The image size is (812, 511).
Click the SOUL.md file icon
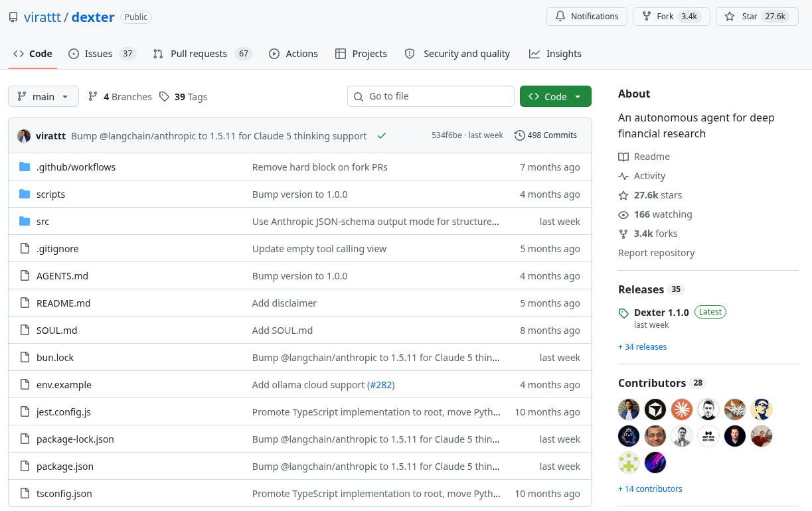click(25, 330)
